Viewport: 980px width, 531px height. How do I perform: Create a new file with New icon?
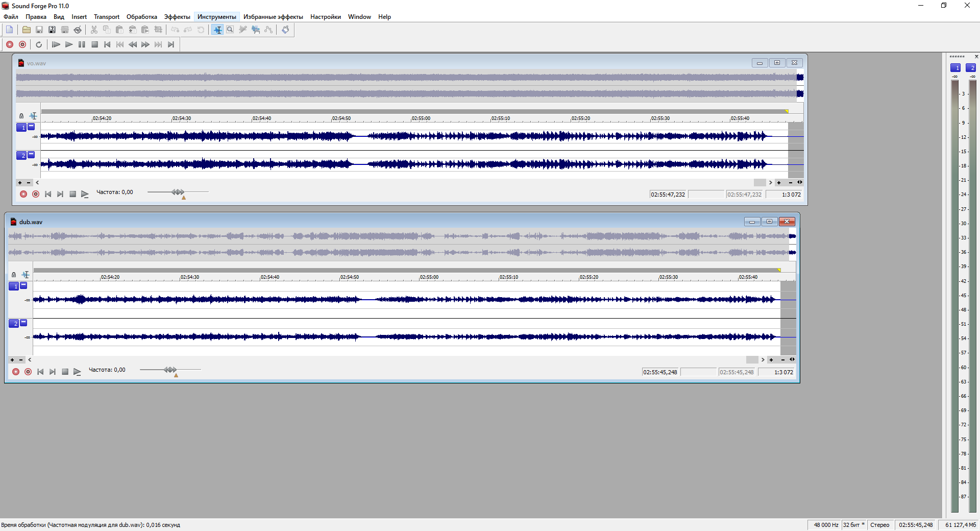[x=10, y=30]
